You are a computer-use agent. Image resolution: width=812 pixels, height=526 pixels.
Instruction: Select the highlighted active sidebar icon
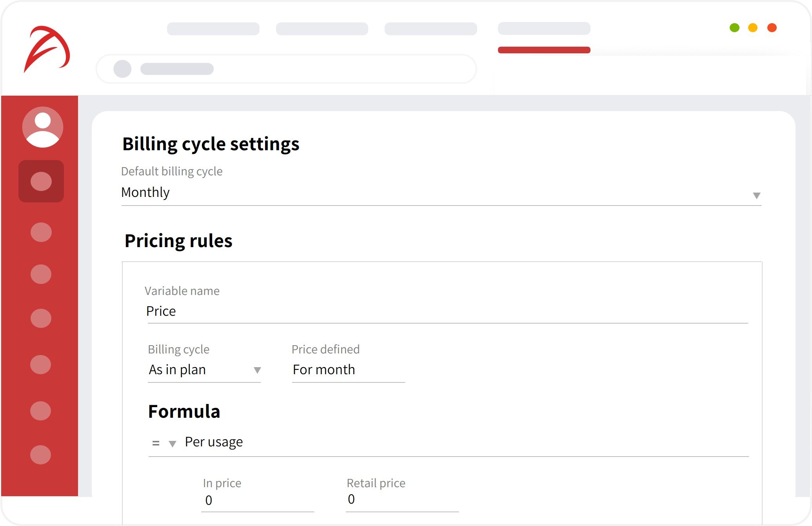(x=41, y=181)
